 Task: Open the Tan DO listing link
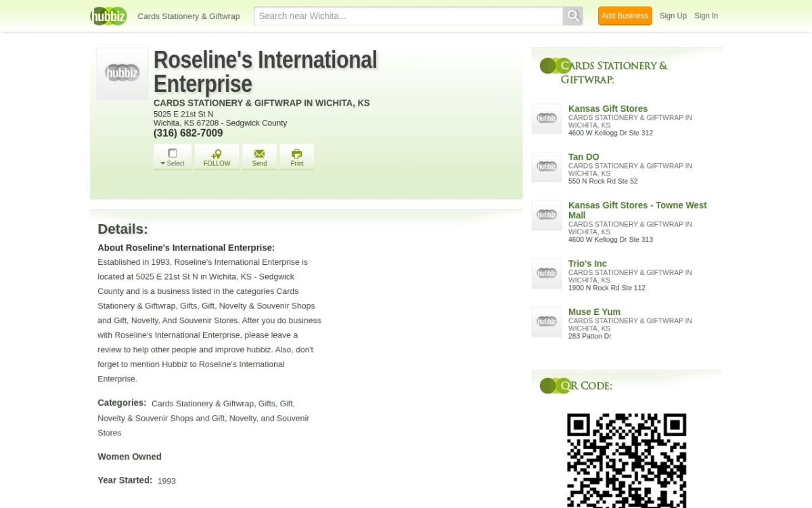(583, 156)
